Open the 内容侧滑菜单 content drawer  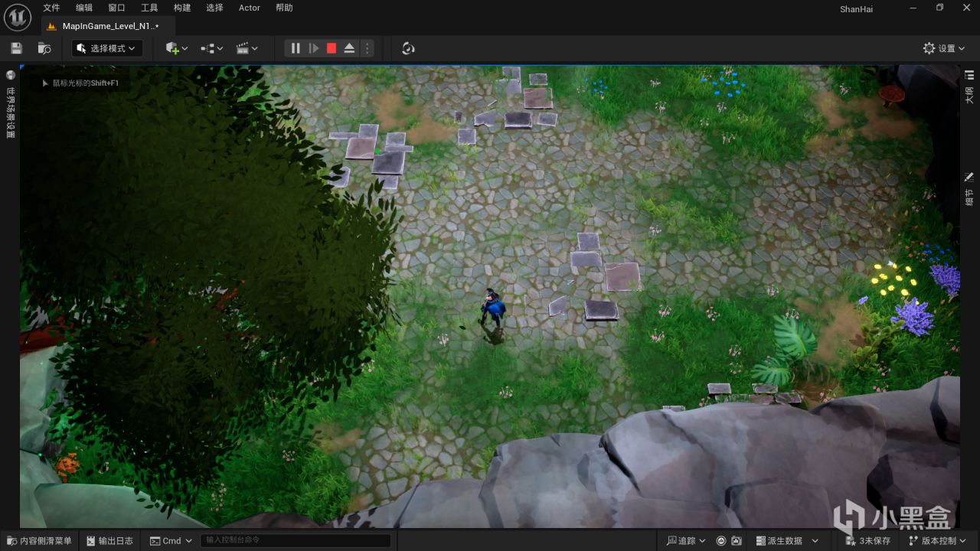coord(38,540)
